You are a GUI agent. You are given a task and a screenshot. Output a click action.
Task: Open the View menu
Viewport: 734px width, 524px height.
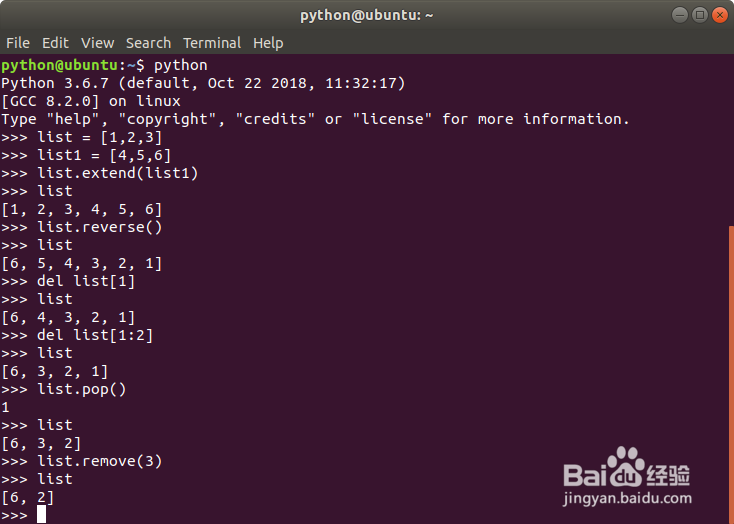pyautogui.click(x=97, y=43)
